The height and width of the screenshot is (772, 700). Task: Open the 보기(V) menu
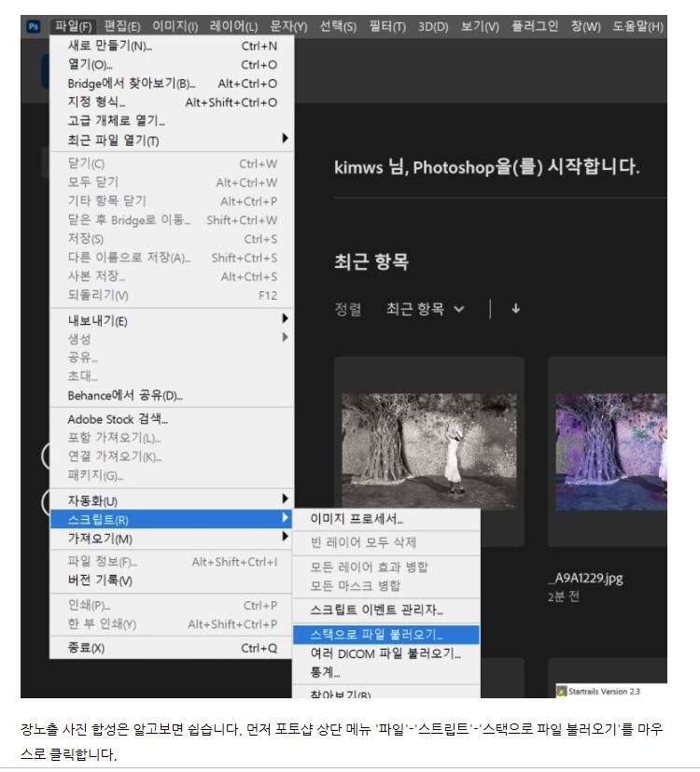tap(480, 26)
